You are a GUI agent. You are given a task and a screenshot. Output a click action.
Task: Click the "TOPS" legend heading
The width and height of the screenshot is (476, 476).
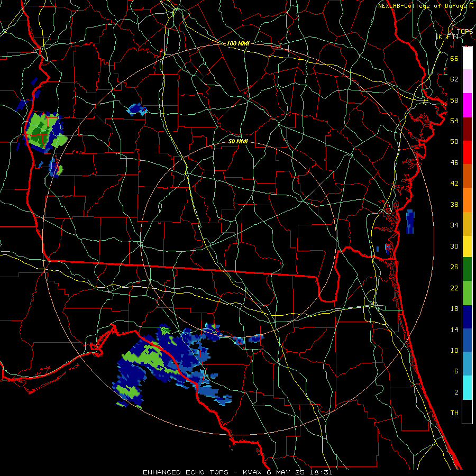pyautogui.click(x=465, y=31)
